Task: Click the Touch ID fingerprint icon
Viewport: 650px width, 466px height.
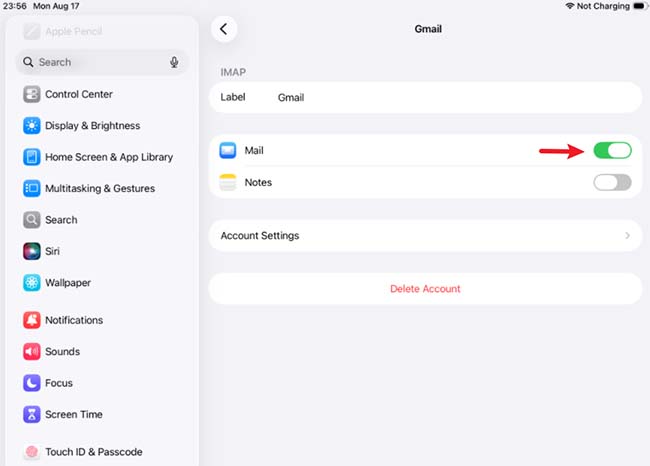Action: (32, 452)
